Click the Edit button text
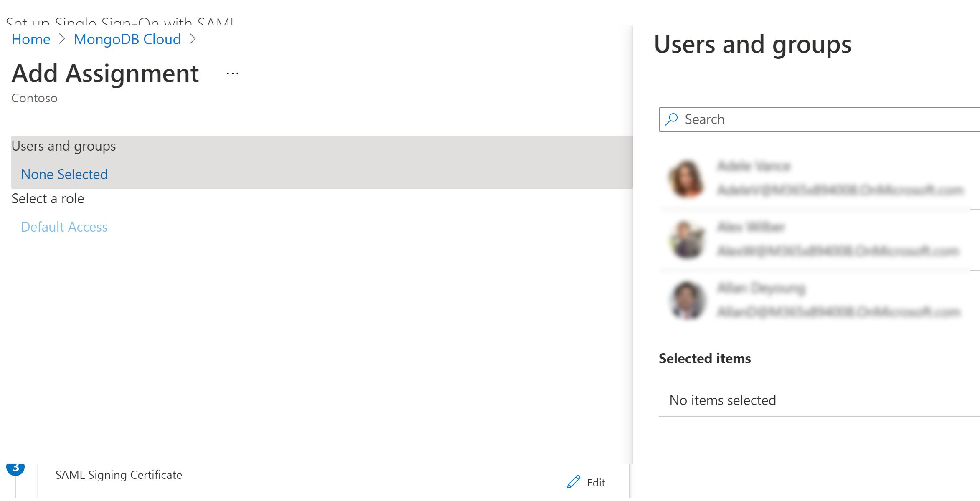Screen dimensions: 980x501 [x=596, y=483]
